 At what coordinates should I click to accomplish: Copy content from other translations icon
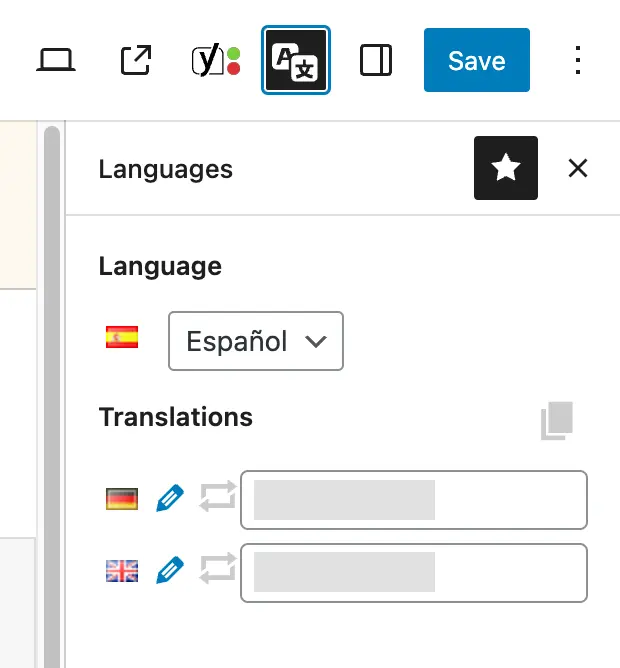[558, 421]
